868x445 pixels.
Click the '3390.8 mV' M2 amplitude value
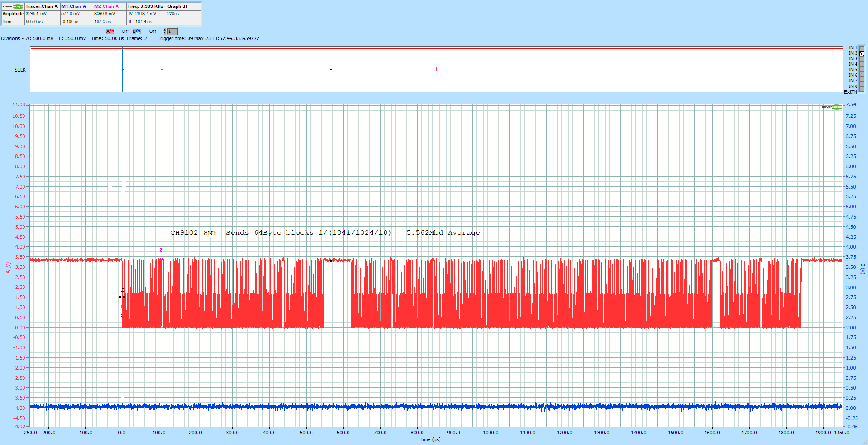[x=110, y=14]
